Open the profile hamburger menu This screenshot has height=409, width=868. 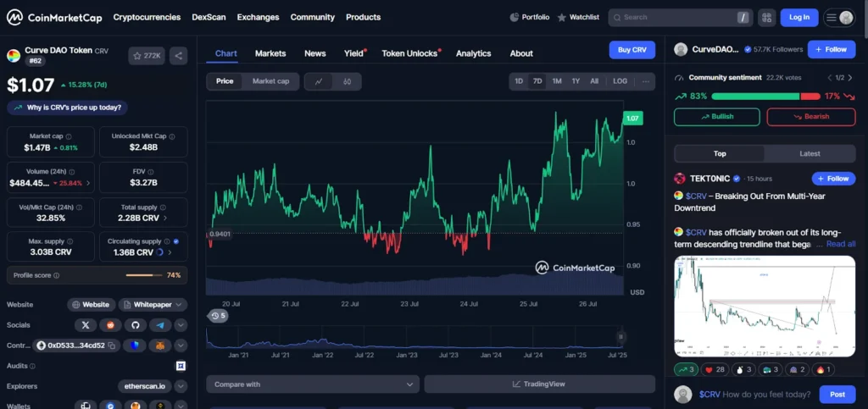tap(839, 17)
